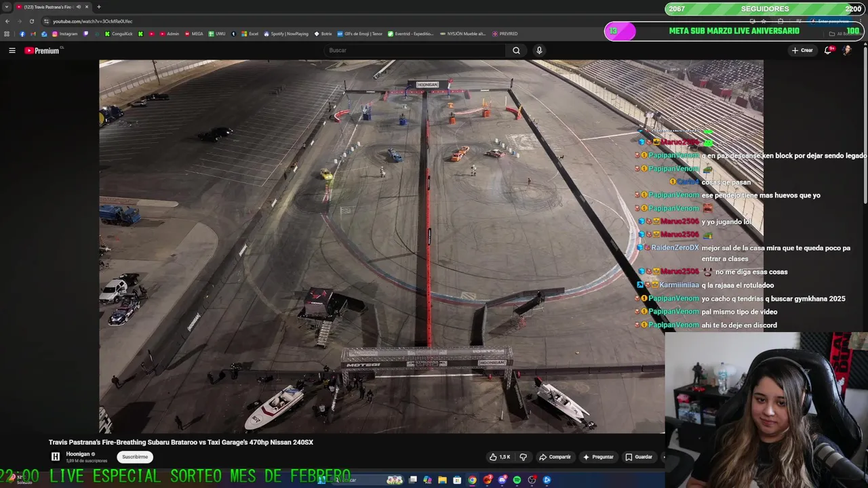This screenshot has width=868, height=488.
Task: Click the YouTube Buscar search field
Action: [415, 50]
